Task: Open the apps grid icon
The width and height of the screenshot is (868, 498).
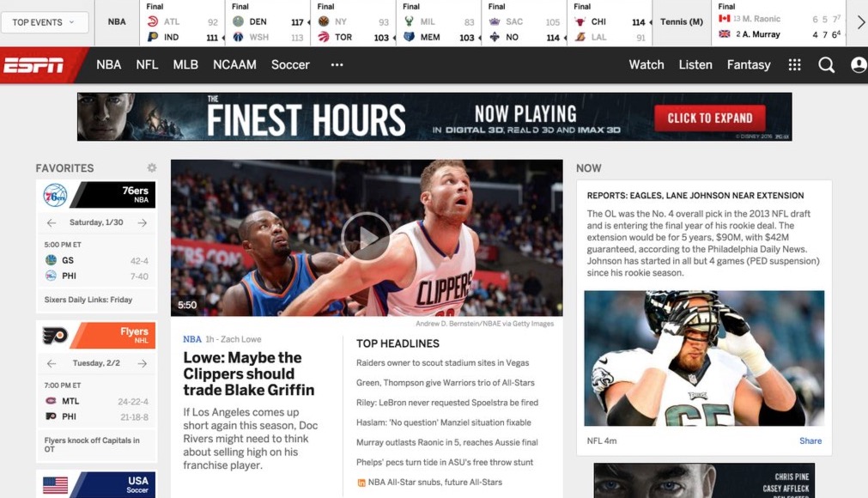Action: [x=794, y=64]
